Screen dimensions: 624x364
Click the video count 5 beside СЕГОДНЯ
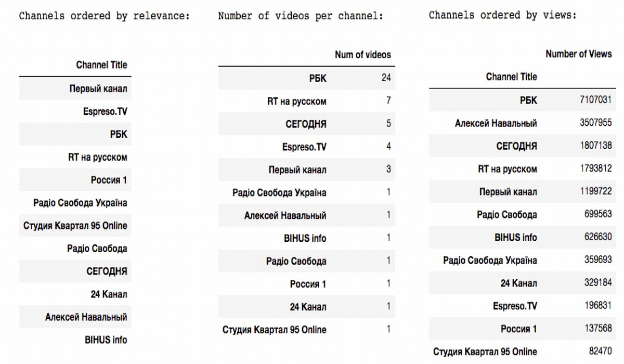(x=388, y=124)
